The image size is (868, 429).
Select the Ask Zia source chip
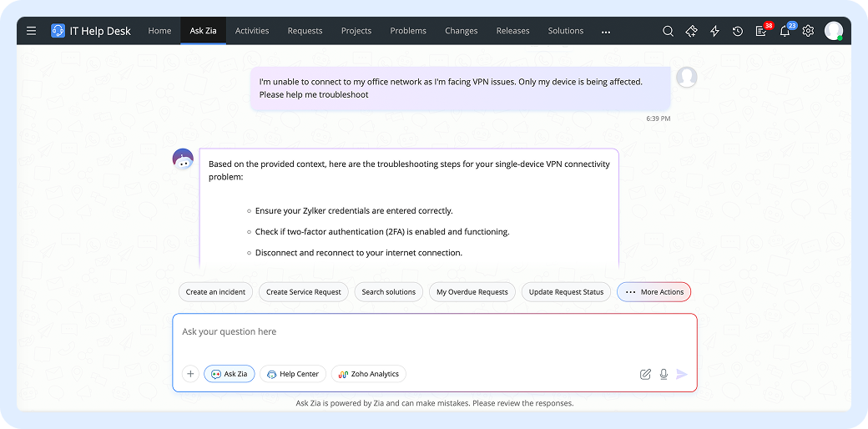pos(230,374)
